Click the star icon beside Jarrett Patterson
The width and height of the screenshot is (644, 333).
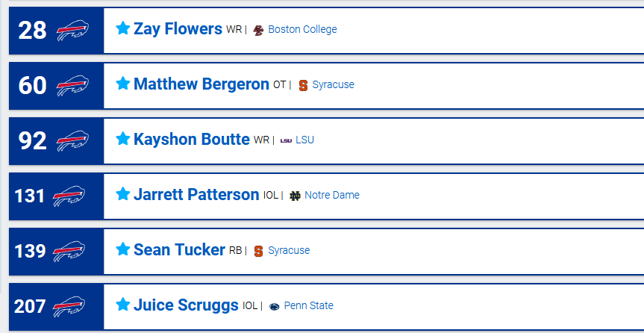coord(123,194)
